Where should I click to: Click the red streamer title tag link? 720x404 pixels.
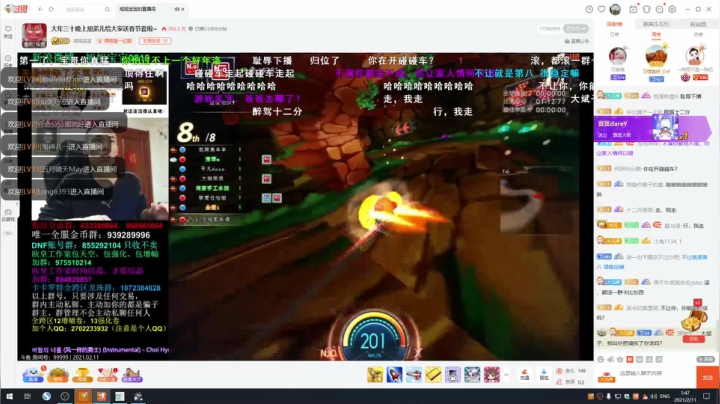pyautogui.click(x=115, y=41)
